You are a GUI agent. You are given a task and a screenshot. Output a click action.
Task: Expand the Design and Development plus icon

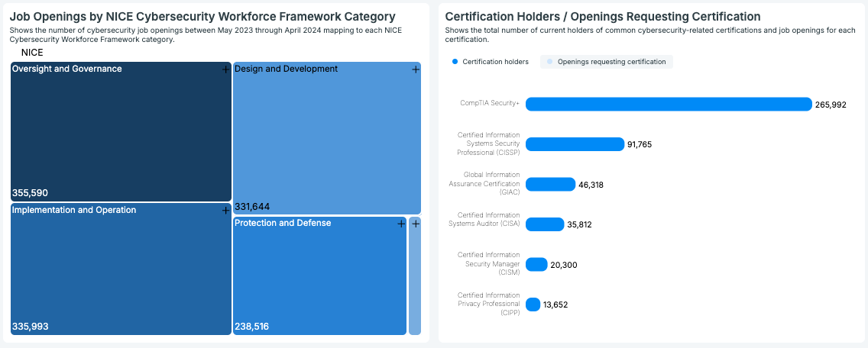pos(416,69)
